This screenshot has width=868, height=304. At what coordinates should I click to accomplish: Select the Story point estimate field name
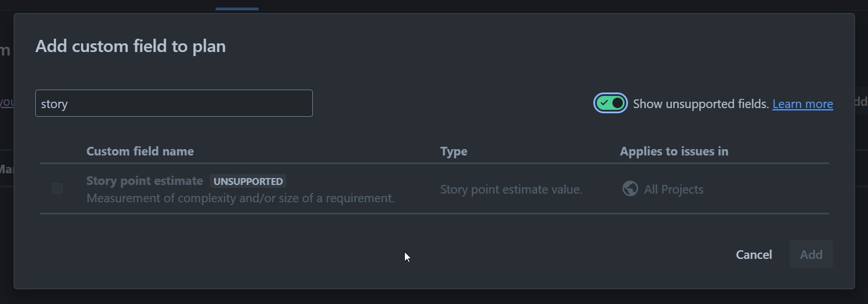click(x=145, y=181)
